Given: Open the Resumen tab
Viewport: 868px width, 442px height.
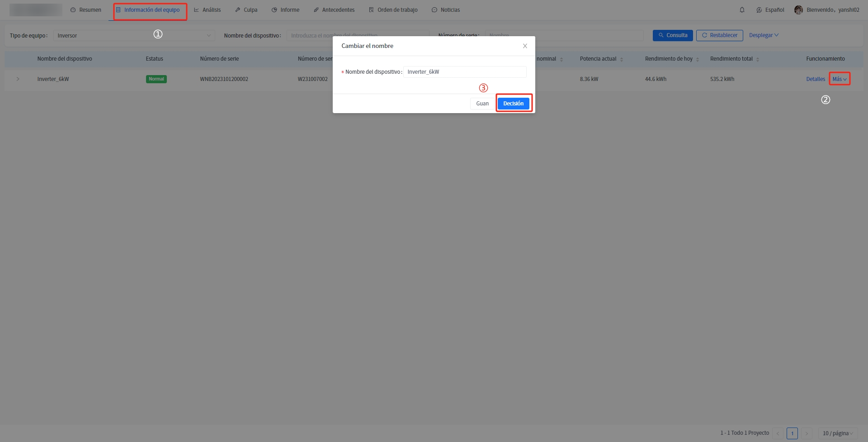Looking at the screenshot, I should click(86, 10).
